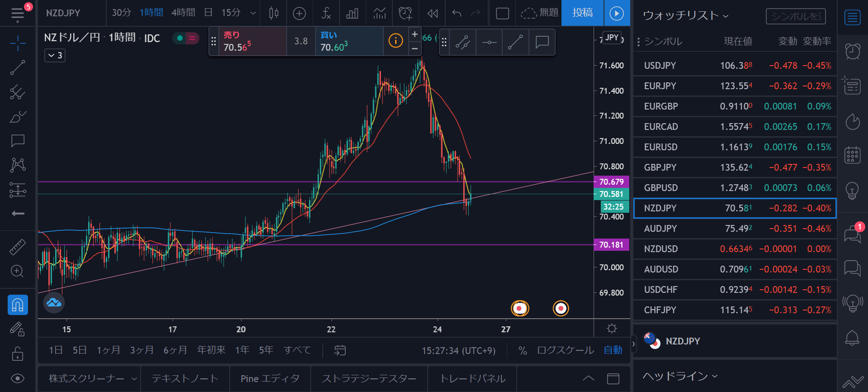This screenshot has width=868, height=392.
Task: Open the main hamburger menu
Action: (18, 13)
